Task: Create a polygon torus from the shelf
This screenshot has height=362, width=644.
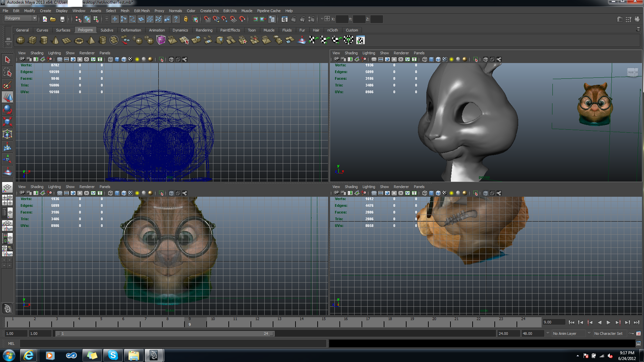Action: (79, 41)
